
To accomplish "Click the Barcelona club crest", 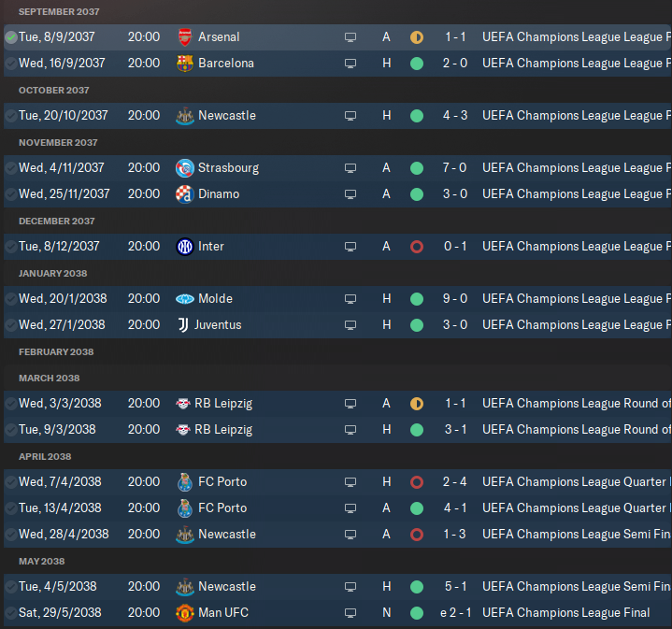I will click(185, 64).
